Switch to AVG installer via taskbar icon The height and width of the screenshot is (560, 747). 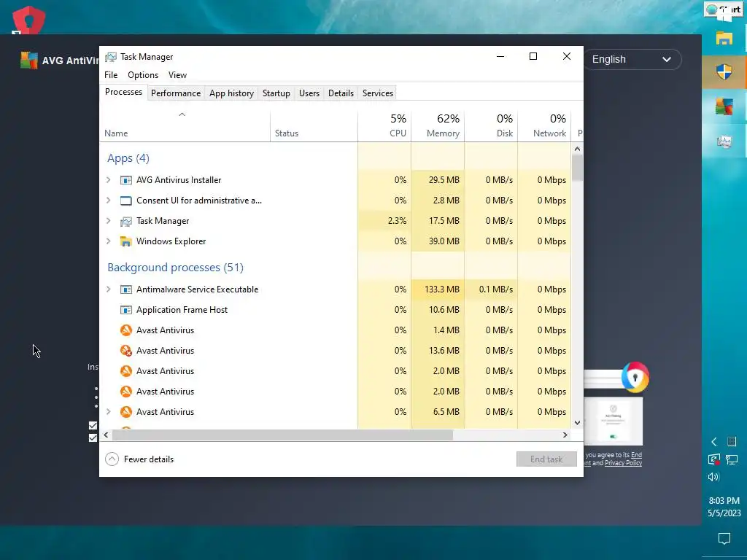[724, 106]
